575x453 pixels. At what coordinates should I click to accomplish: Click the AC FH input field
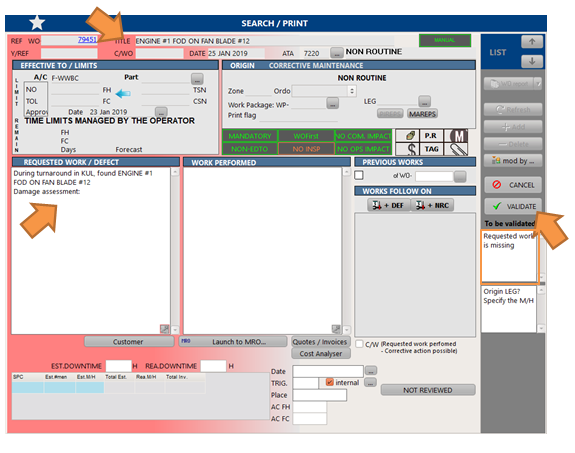pyautogui.click(x=310, y=407)
